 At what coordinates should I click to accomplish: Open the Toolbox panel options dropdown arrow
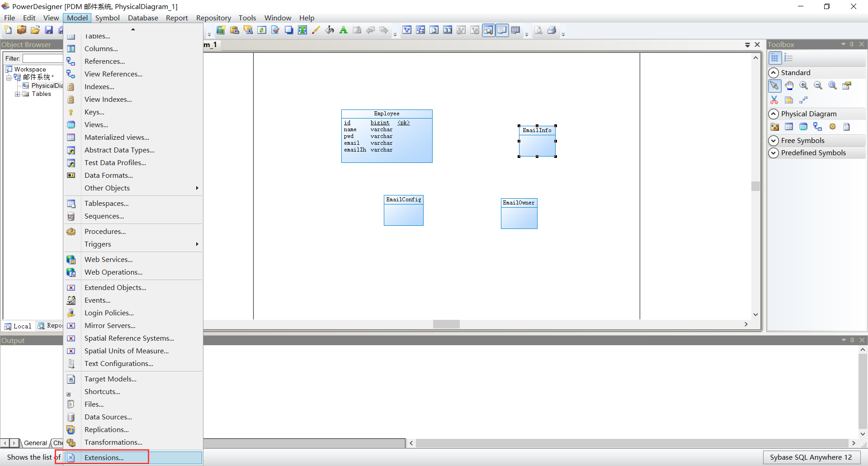843,44
